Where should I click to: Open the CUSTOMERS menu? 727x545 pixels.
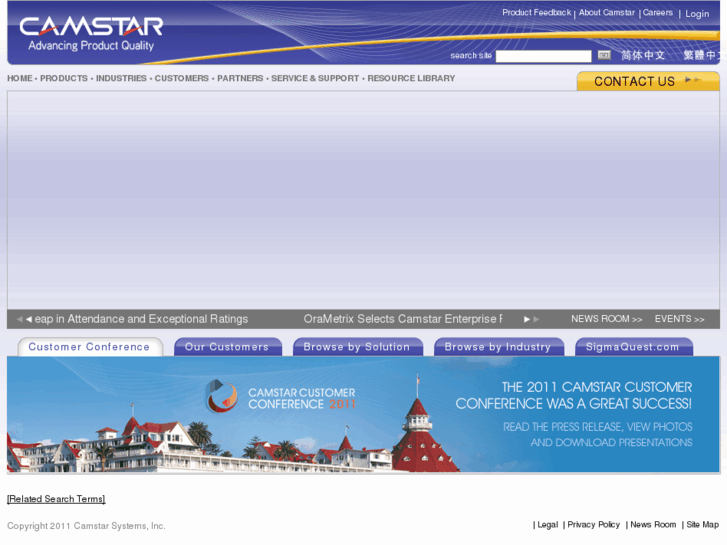[x=182, y=78]
